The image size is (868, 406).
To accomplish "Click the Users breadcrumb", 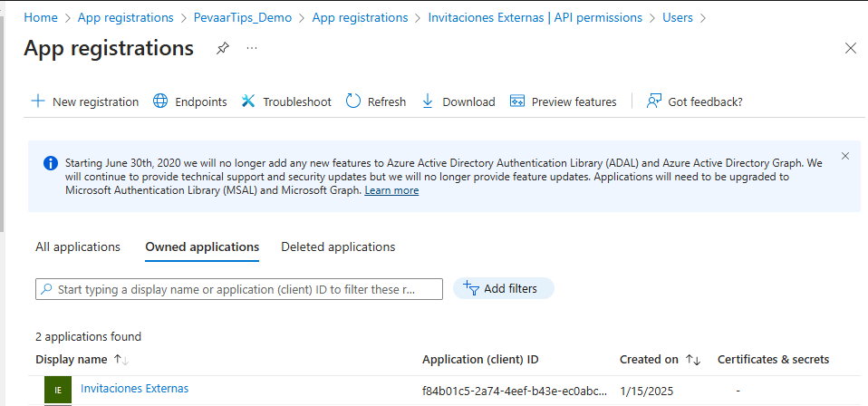I will tap(678, 18).
